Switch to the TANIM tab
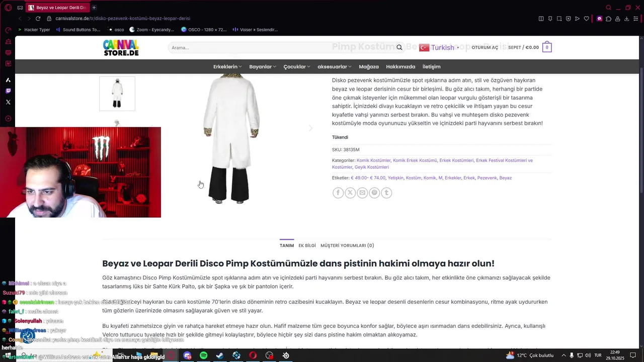 tap(287, 245)
